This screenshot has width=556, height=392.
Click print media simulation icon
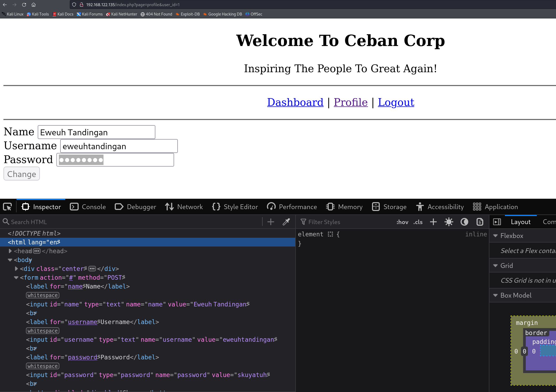pyautogui.click(x=480, y=222)
